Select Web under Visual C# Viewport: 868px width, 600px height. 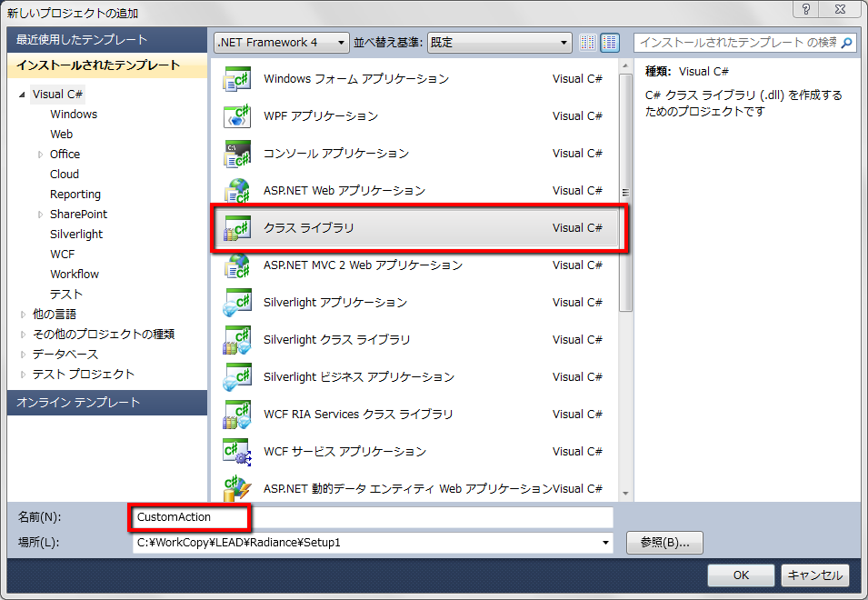[x=62, y=134]
